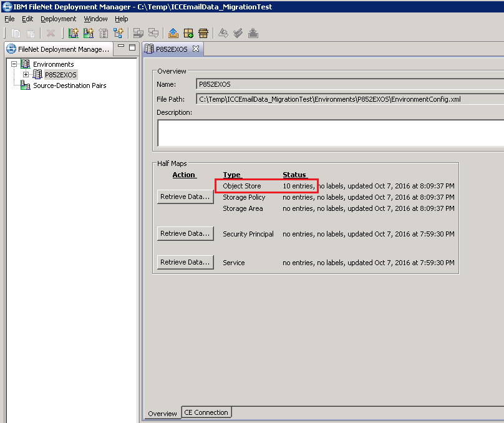Expand the P852EXOS tree node
This screenshot has width=504, height=423.
point(26,73)
